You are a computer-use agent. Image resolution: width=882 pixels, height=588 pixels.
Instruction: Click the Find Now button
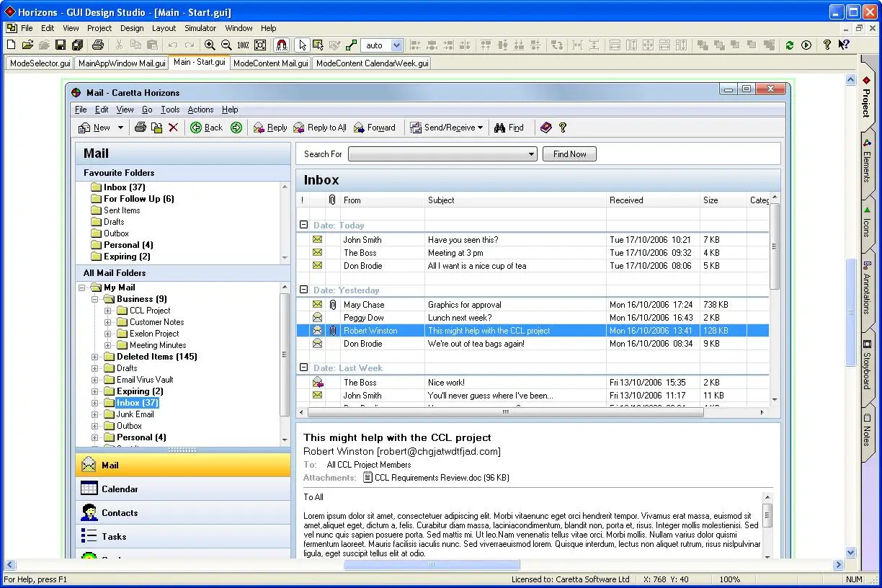[x=569, y=154]
